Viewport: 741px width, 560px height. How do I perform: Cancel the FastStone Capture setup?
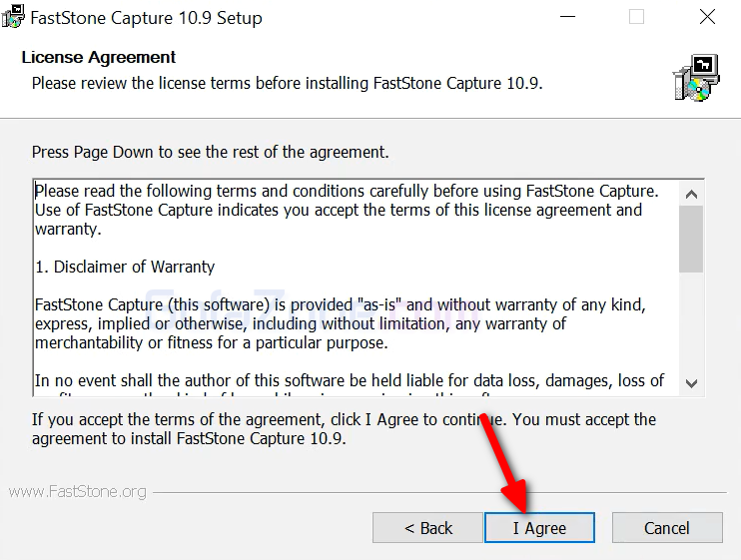click(x=666, y=528)
